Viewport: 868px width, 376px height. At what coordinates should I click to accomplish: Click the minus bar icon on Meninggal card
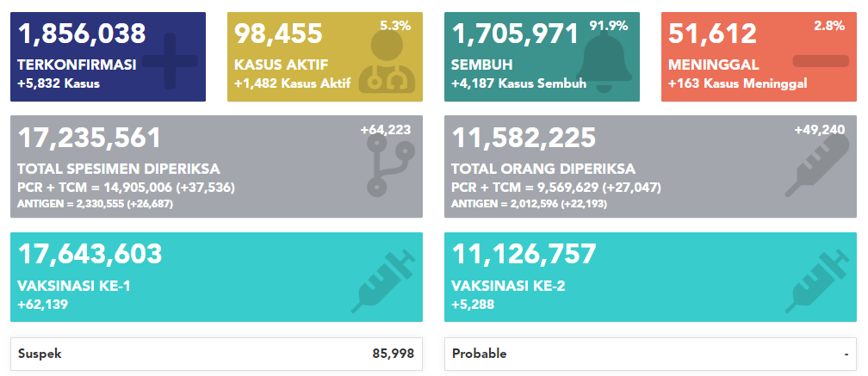821,61
